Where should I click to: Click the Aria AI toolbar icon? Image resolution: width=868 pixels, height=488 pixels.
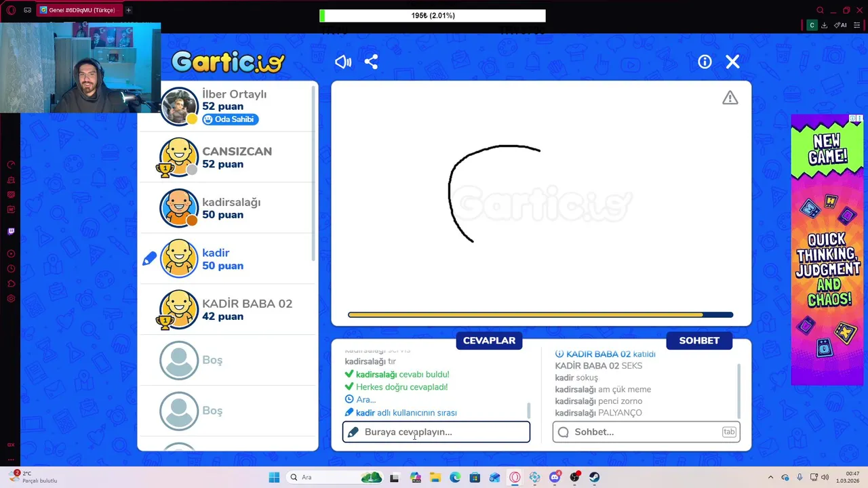pos(840,25)
